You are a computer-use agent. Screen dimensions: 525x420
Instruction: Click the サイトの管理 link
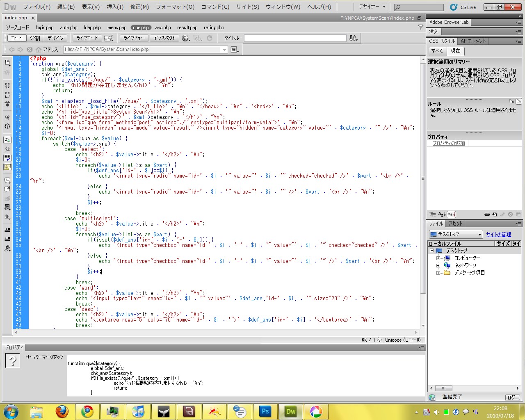[x=498, y=234]
